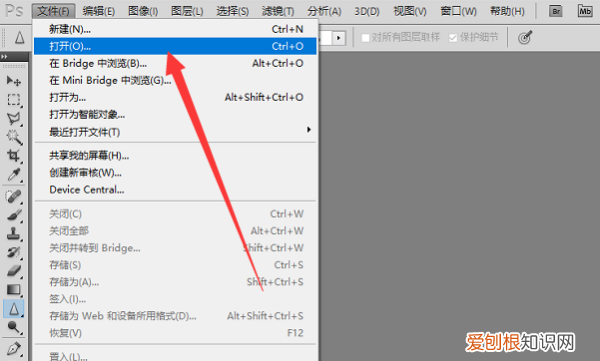Open the 选择(S) menu
This screenshot has width=600, height=361.
click(x=232, y=11)
